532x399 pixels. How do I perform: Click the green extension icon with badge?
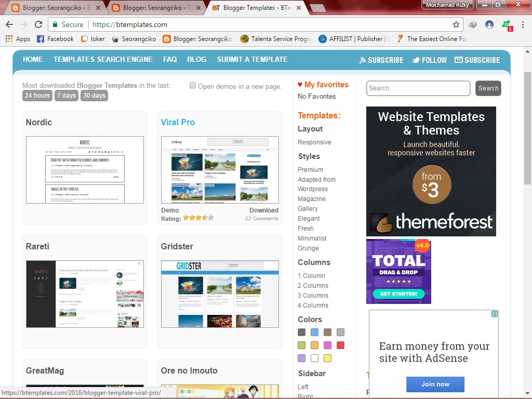pyautogui.click(x=507, y=25)
